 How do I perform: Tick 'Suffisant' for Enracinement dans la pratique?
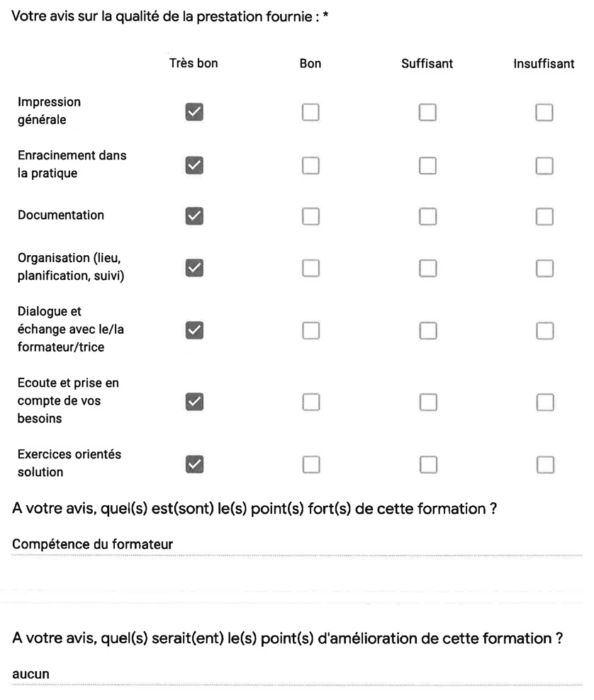[427, 166]
